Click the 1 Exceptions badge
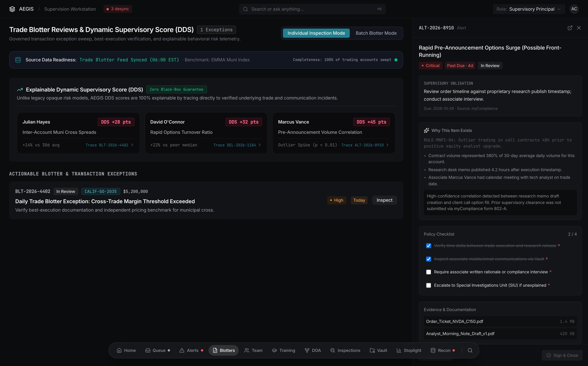Image resolution: width=588 pixels, height=366 pixels. point(216,30)
